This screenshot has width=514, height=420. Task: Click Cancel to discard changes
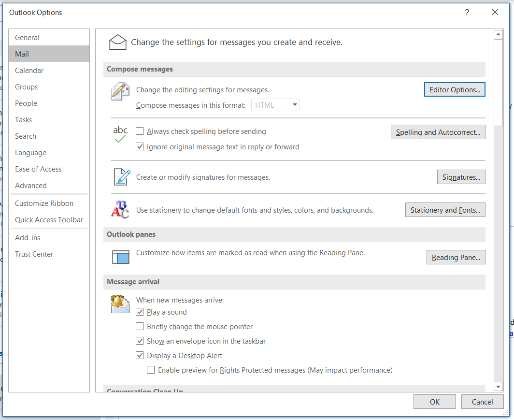coord(482,402)
